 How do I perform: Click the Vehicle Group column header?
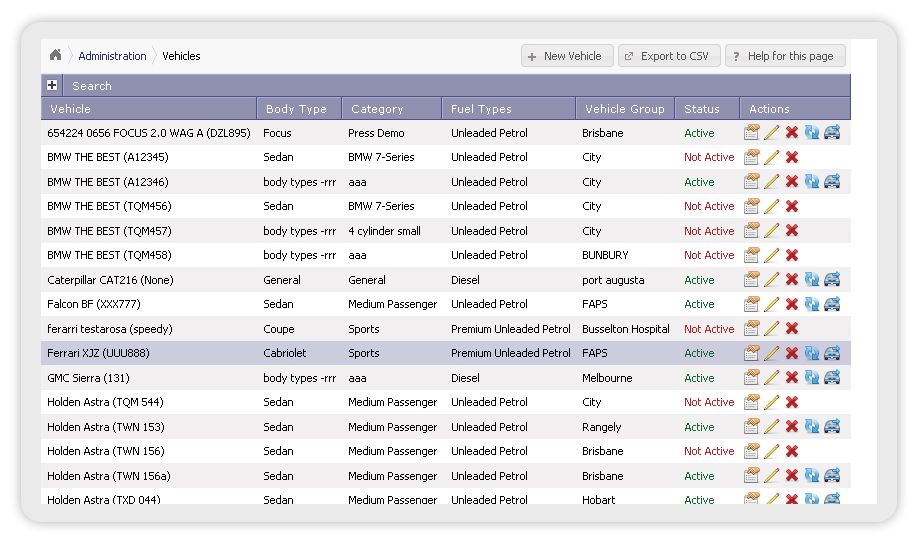tap(625, 109)
